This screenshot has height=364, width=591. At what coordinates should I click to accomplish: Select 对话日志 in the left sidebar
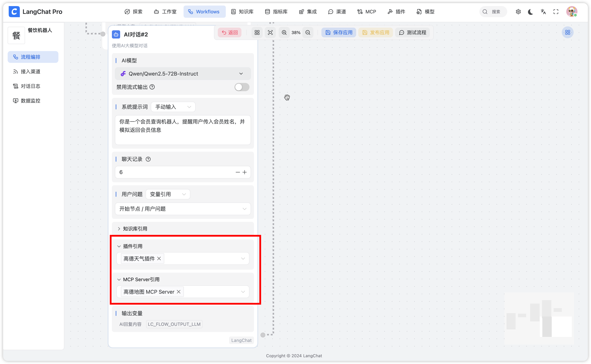pos(30,86)
